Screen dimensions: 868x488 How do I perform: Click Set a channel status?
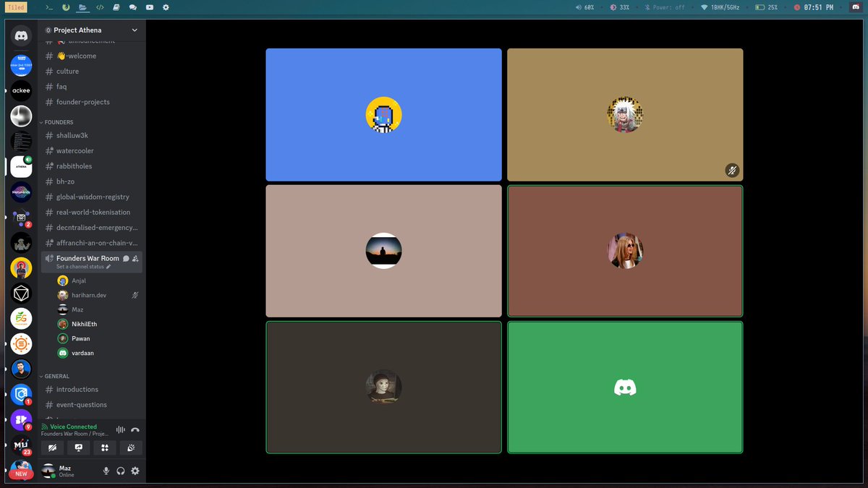point(80,267)
